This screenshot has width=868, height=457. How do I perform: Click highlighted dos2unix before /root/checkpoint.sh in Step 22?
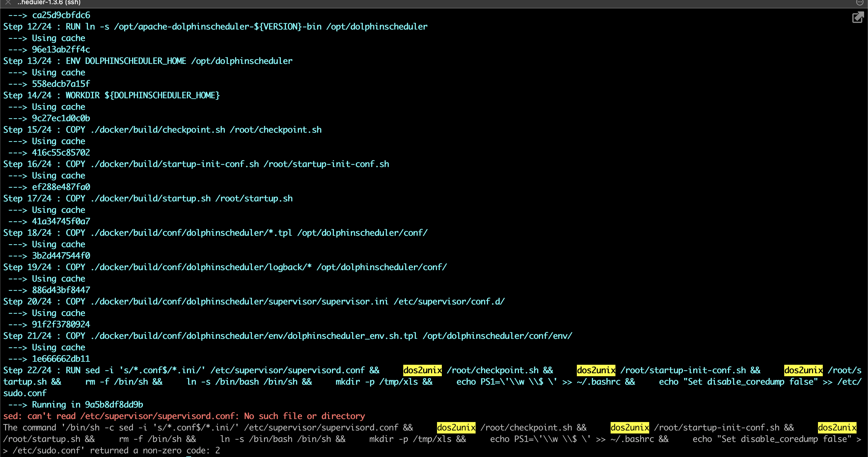(422, 370)
